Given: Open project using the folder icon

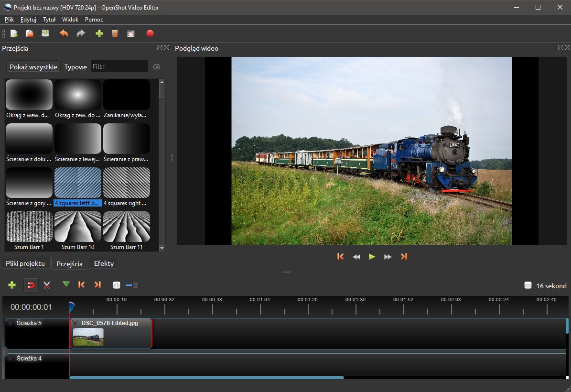Looking at the screenshot, I should (30, 33).
